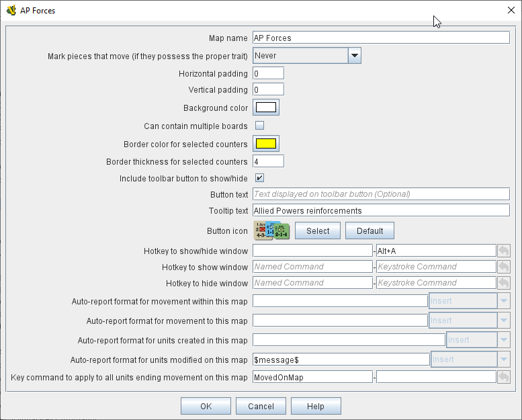The image size is (522, 420).
Task: Click undo arrow for hotkey to hide window
Action: tap(504, 283)
